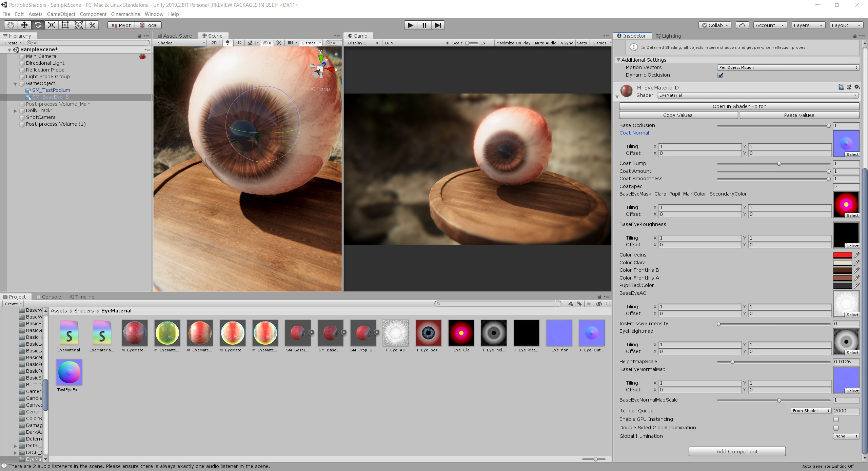
Task: Toggle Dynamic Occlusion checkbox
Action: [x=720, y=75]
